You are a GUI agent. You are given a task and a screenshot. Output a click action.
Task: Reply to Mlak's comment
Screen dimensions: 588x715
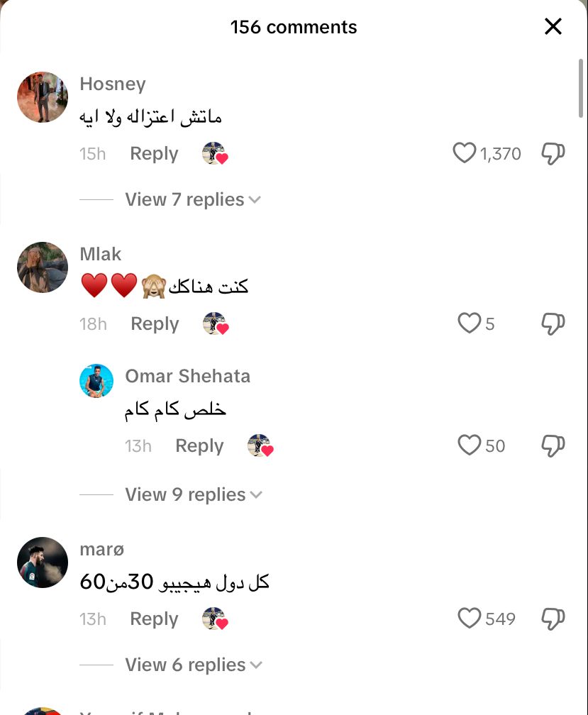[x=155, y=323]
